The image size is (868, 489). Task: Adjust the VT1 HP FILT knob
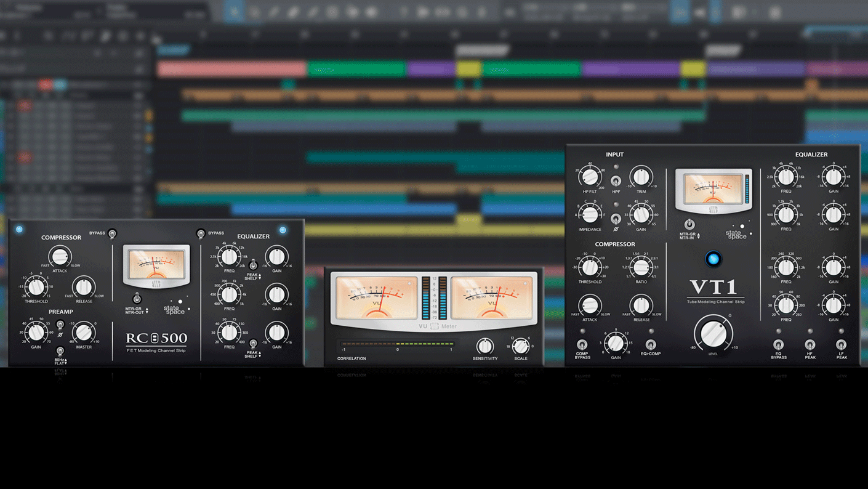point(590,177)
